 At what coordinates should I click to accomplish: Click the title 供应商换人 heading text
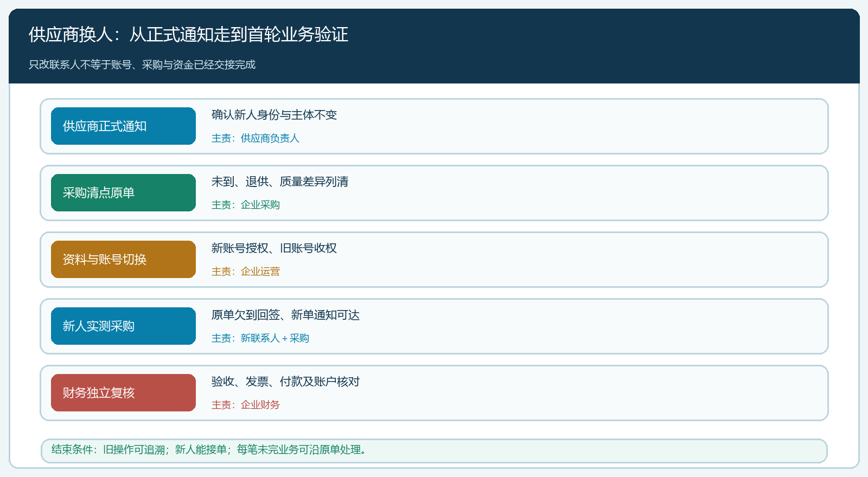[x=188, y=35]
